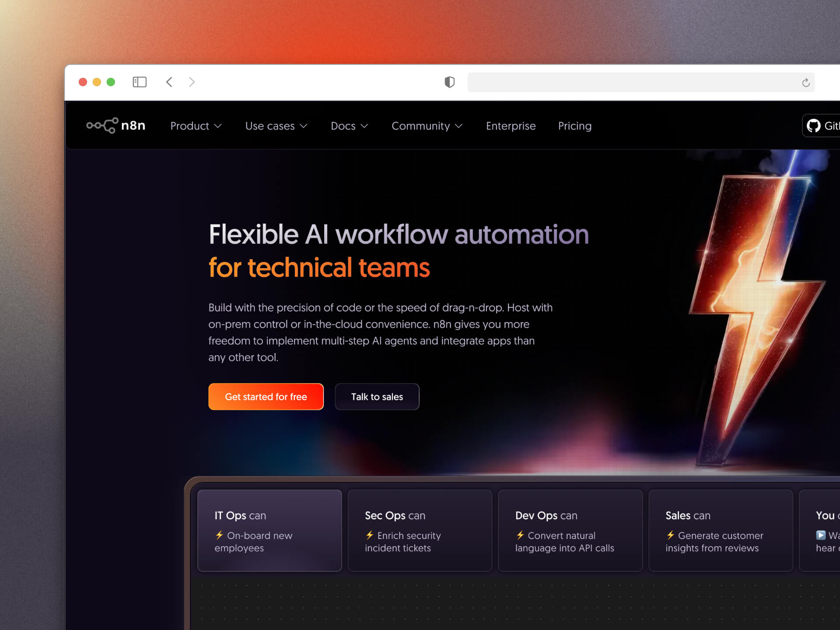Click the browser address bar
840x630 pixels.
pos(641,82)
